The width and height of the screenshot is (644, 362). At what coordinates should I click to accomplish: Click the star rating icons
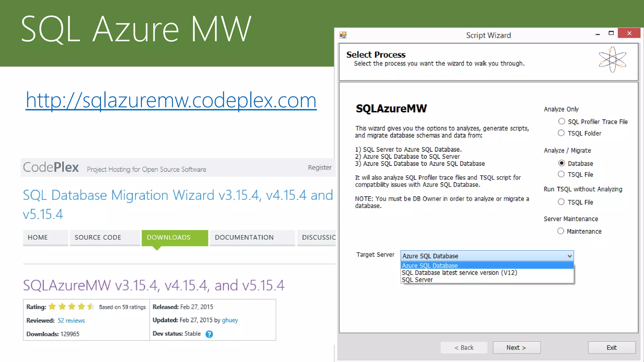[x=71, y=306]
